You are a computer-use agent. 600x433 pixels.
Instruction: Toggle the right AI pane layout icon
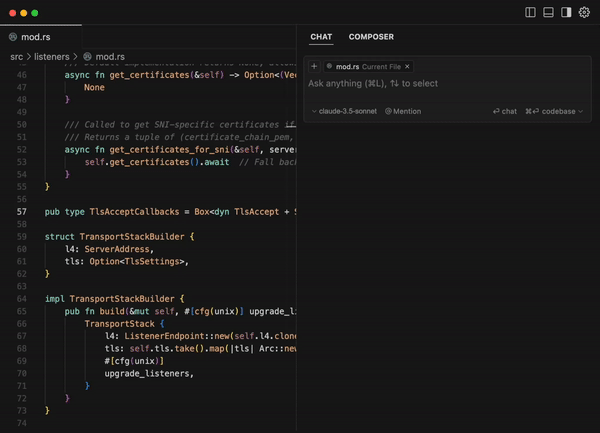pos(566,13)
